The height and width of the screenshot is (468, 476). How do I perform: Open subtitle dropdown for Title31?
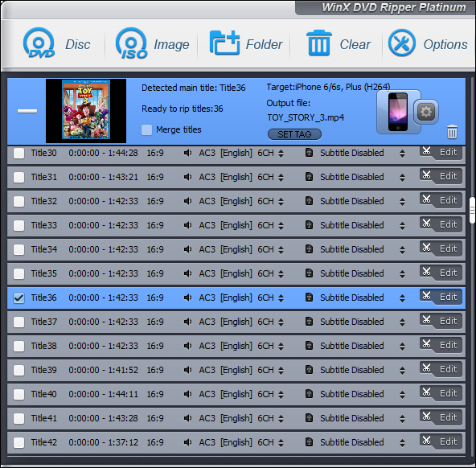403,178
